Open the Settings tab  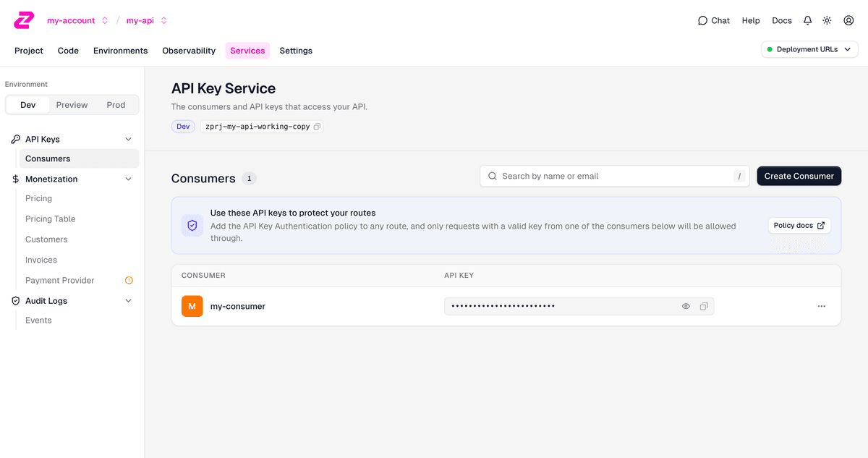[296, 51]
